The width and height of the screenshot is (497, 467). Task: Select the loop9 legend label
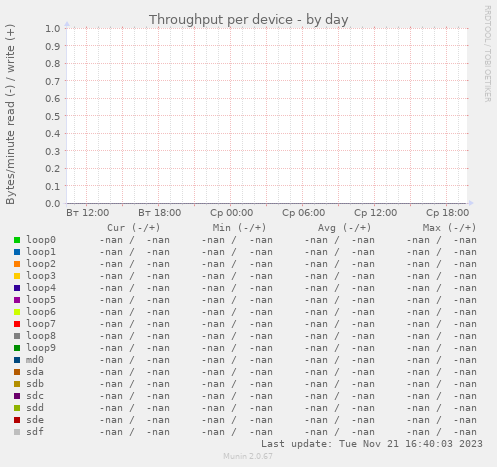click(41, 348)
